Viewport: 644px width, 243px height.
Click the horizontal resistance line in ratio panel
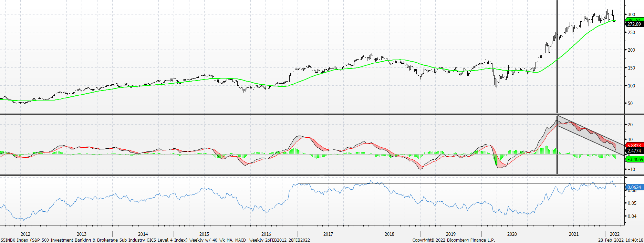(x=461, y=183)
